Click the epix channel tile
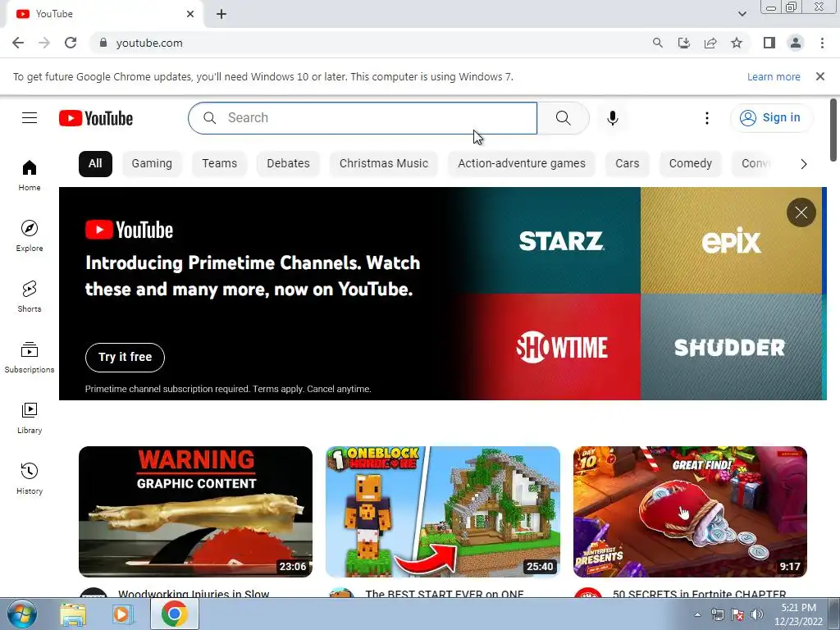The image size is (840, 630). click(x=731, y=240)
